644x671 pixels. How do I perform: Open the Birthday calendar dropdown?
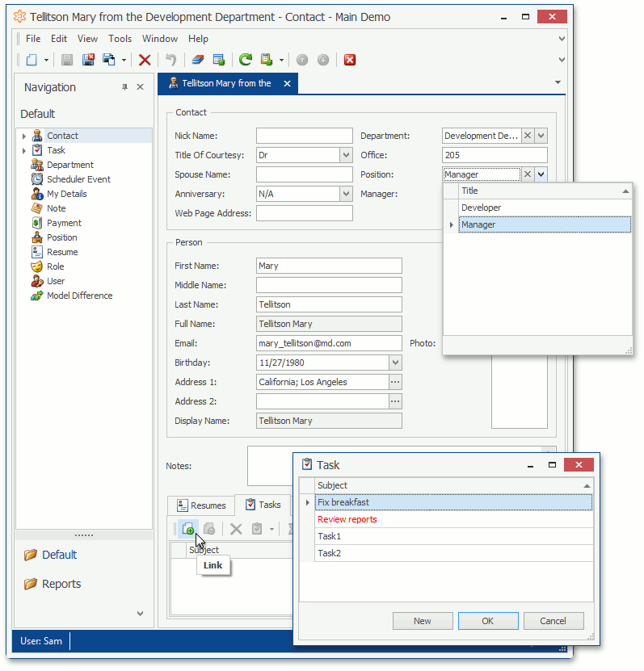[x=395, y=363]
